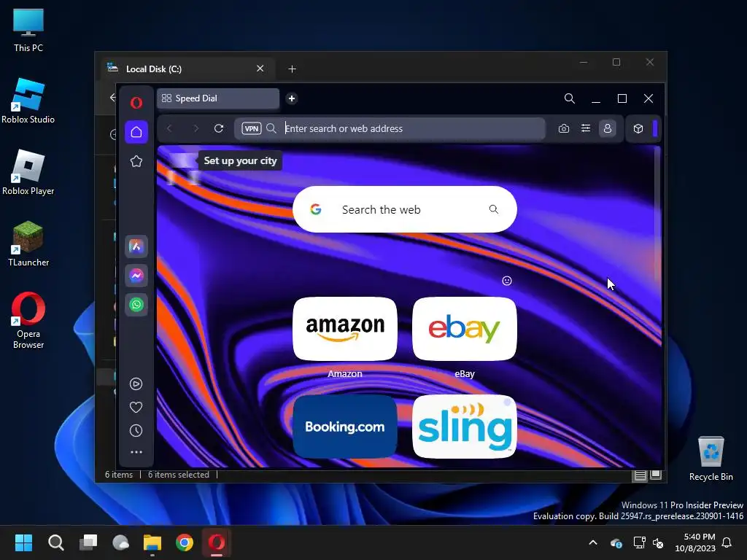Click the Opera logo menu icon
Screen dimensions: 747x560
pos(136,102)
